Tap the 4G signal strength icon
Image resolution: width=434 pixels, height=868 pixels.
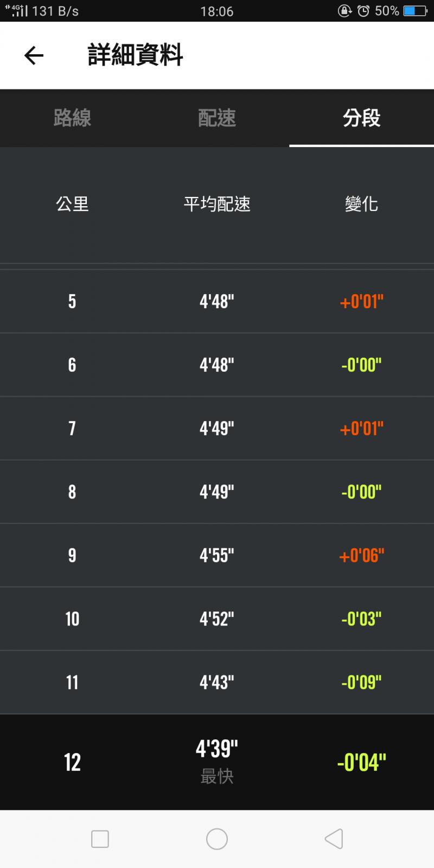point(16,11)
